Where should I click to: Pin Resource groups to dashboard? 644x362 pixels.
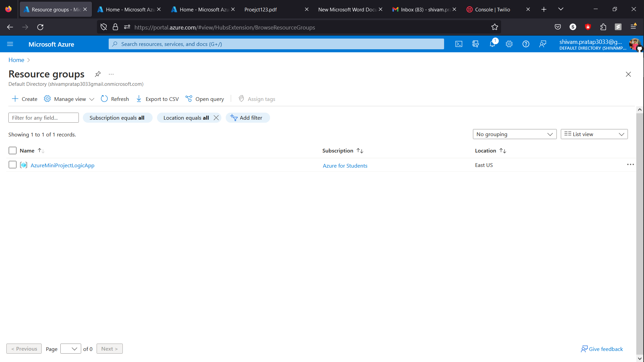pyautogui.click(x=98, y=74)
